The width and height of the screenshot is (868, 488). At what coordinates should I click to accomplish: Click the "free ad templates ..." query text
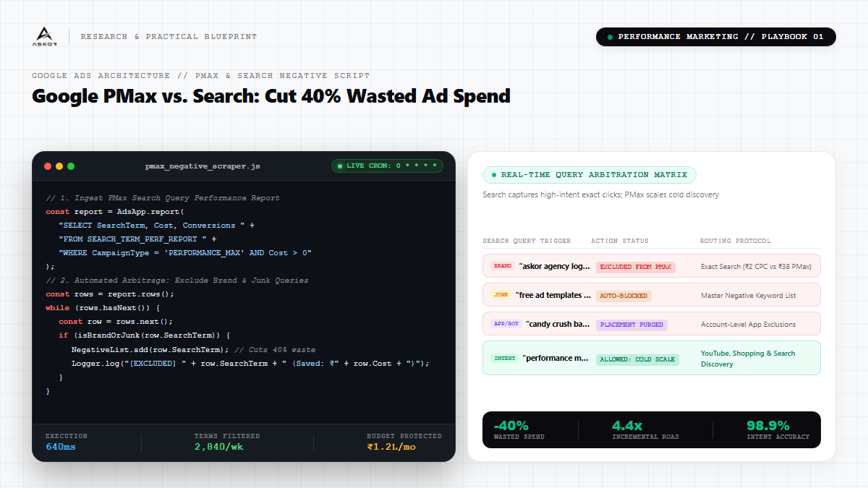point(553,295)
